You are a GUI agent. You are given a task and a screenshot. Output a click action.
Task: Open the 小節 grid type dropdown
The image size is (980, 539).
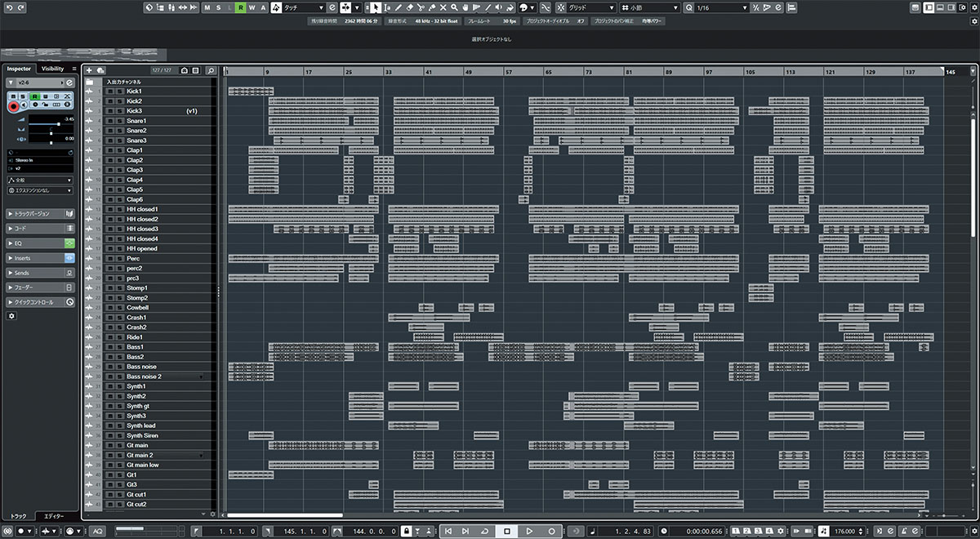pos(648,7)
